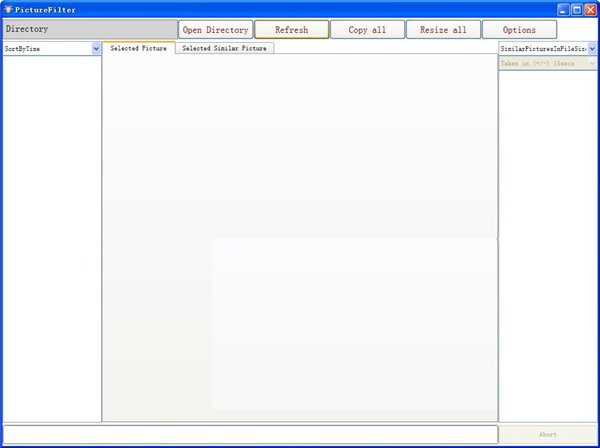Maximize the PictureFilter window
This screenshot has width=600, height=448.
[x=577, y=10]
